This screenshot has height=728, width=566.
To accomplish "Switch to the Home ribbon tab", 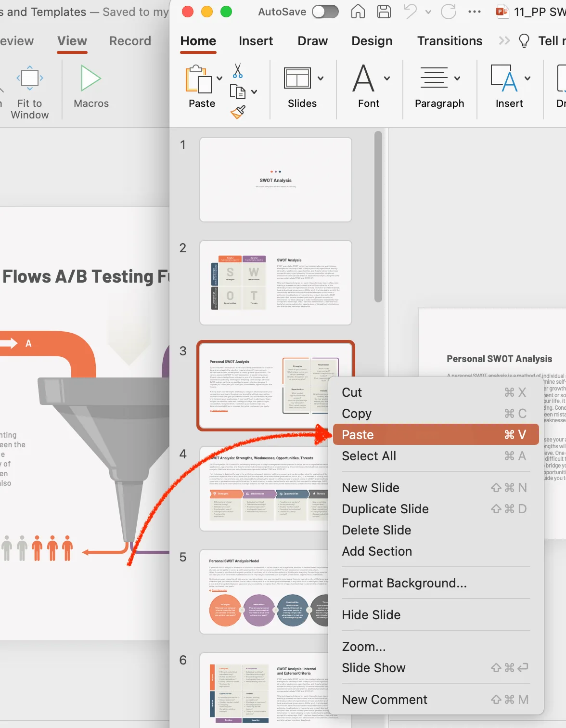I will (x=198, y=41).
